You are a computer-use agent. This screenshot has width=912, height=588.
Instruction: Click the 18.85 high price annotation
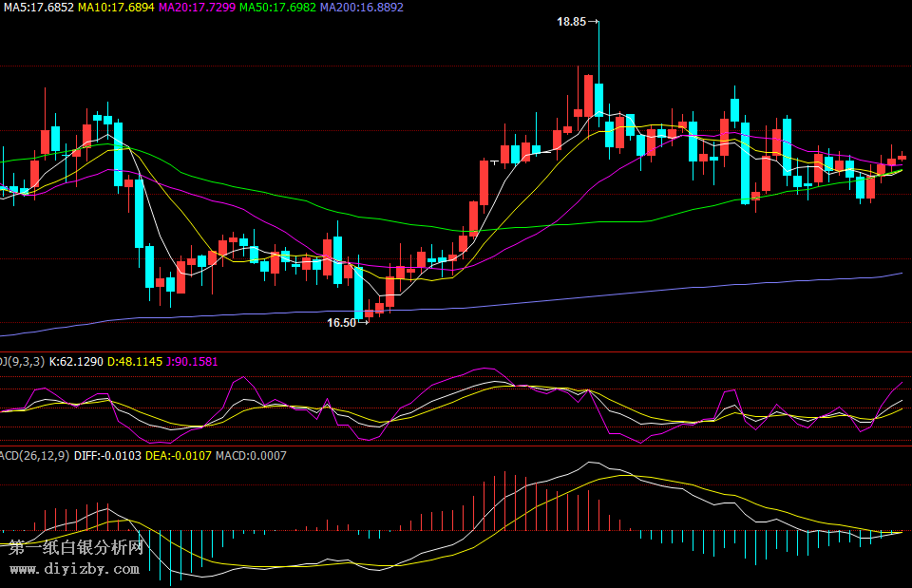click(x=571, y=22)
